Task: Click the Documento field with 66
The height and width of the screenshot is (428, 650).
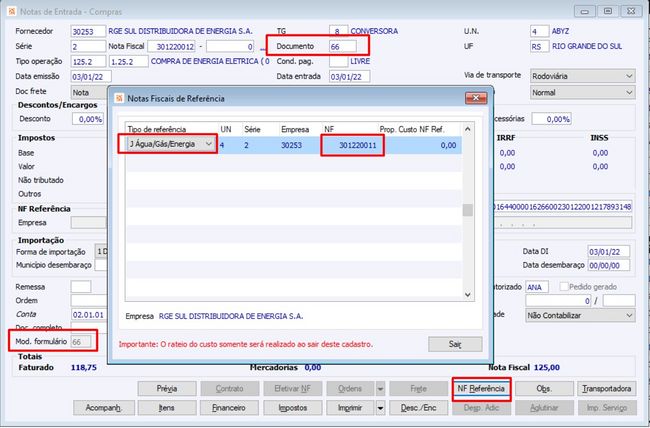Action: (342, 46)
